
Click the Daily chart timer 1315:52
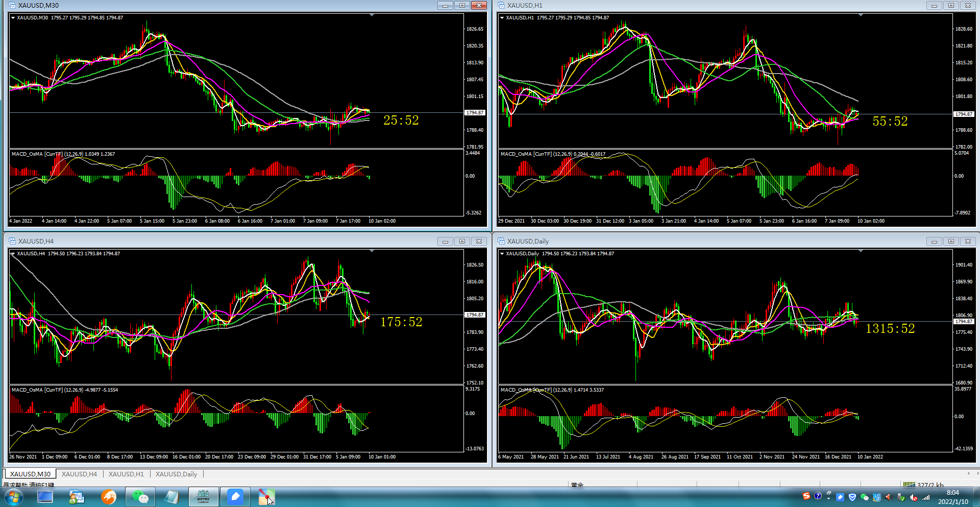[x=890, y=328]
